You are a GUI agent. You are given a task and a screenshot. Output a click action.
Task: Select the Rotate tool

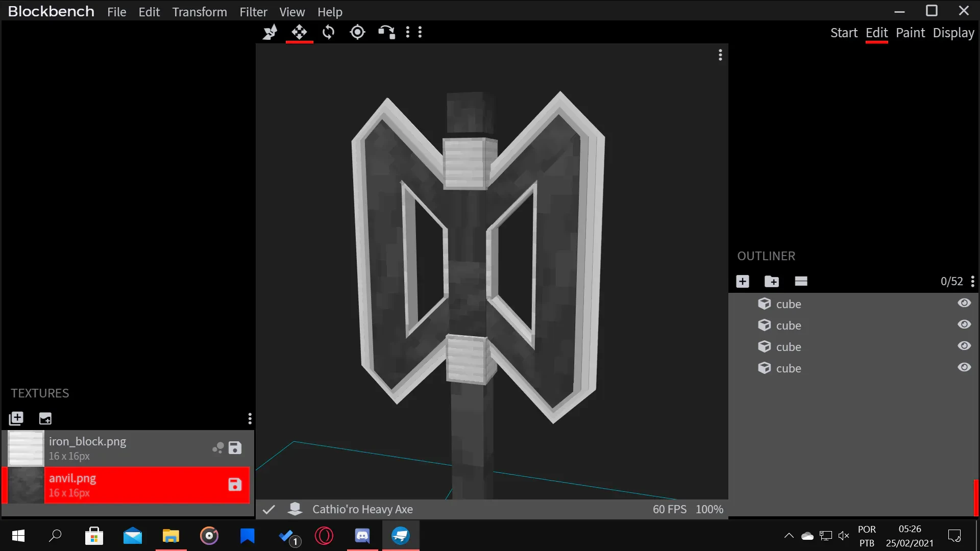(328, 32)
